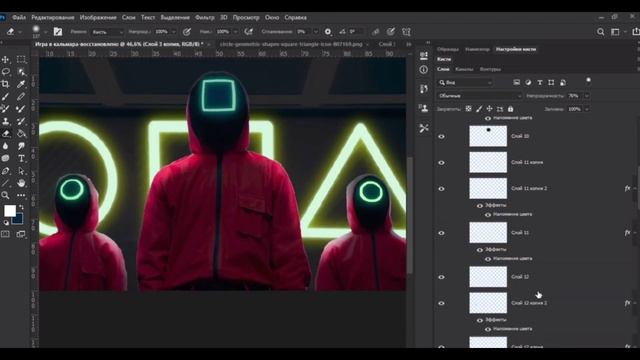Screen dimensions: 640x360
Task: Filter layers by type layer icon
Action: point(540,82)
